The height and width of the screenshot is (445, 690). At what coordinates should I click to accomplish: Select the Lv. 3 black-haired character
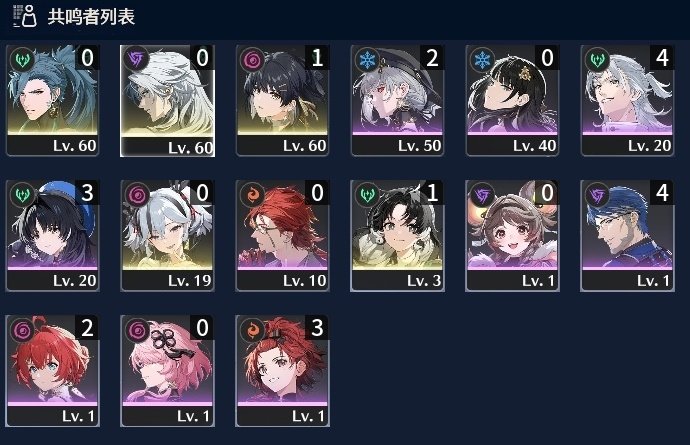[x=397, y=235]
